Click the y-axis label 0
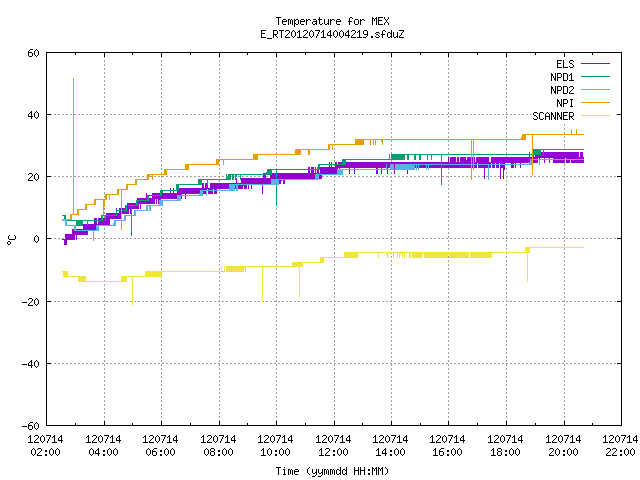Viewport: 640px width, 480px height. coord(36,239)
